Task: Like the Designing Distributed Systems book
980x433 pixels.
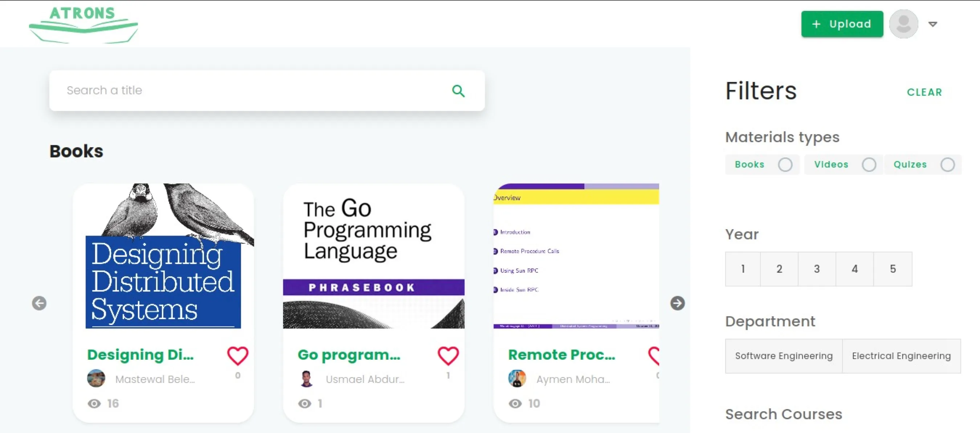Action: [x=238, y=356]
